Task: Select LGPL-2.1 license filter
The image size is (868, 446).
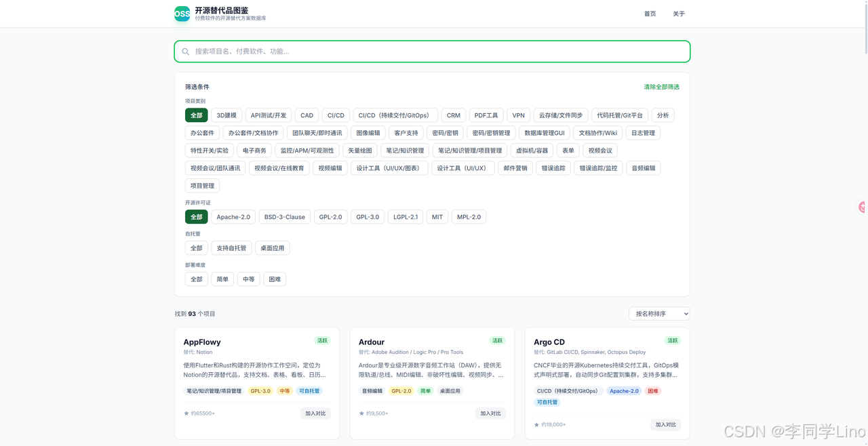Action: 406,217
